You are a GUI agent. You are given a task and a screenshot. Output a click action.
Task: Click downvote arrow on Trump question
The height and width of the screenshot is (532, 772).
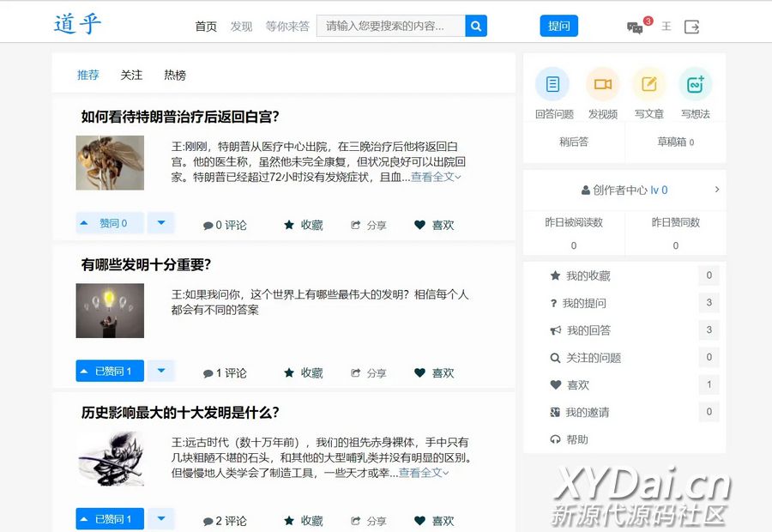click(x=160, y=223)
